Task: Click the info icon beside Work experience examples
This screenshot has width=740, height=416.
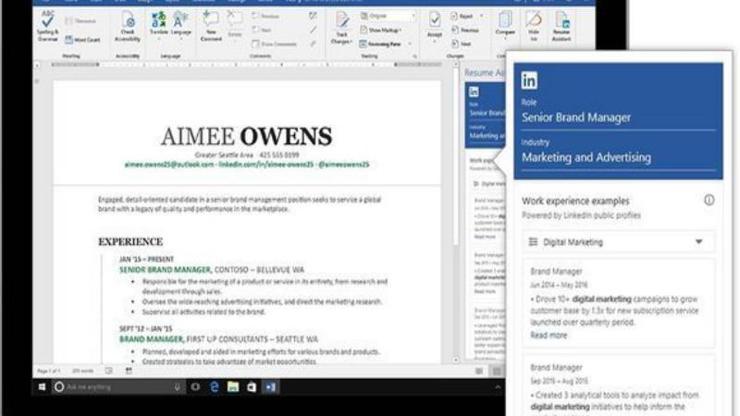Action: point(709,200)
